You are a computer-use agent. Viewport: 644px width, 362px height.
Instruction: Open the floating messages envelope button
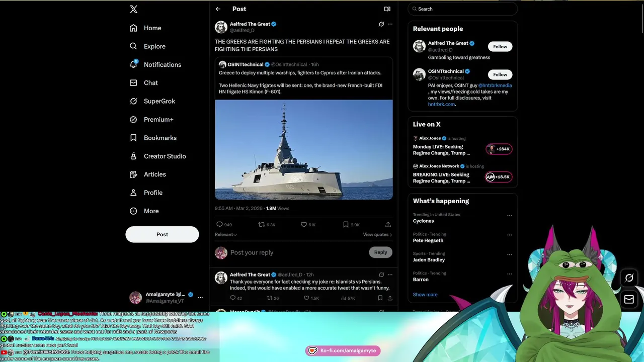pos(629,300)
